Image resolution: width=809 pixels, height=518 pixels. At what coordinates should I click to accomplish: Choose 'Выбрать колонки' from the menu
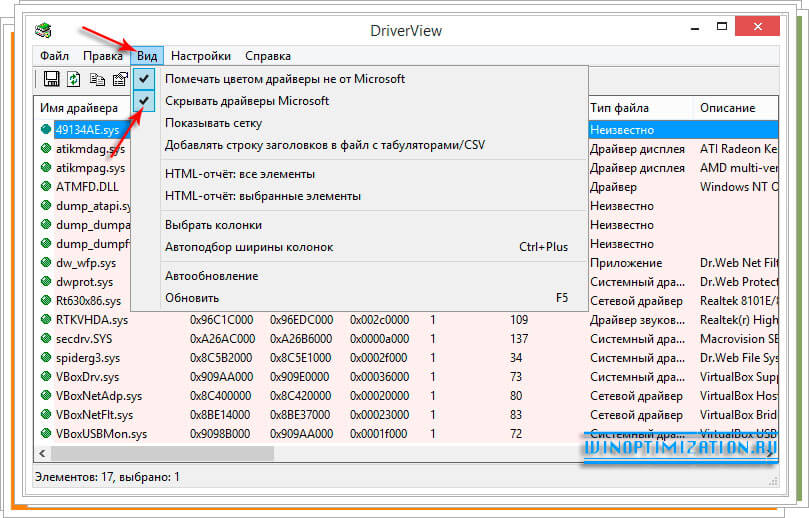click(x=213, y=225)
